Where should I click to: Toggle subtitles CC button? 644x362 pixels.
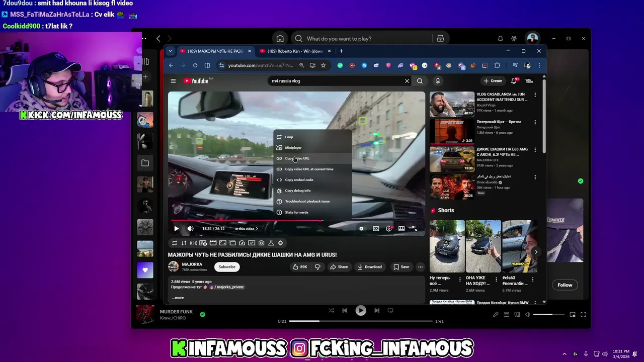(376, 229)
